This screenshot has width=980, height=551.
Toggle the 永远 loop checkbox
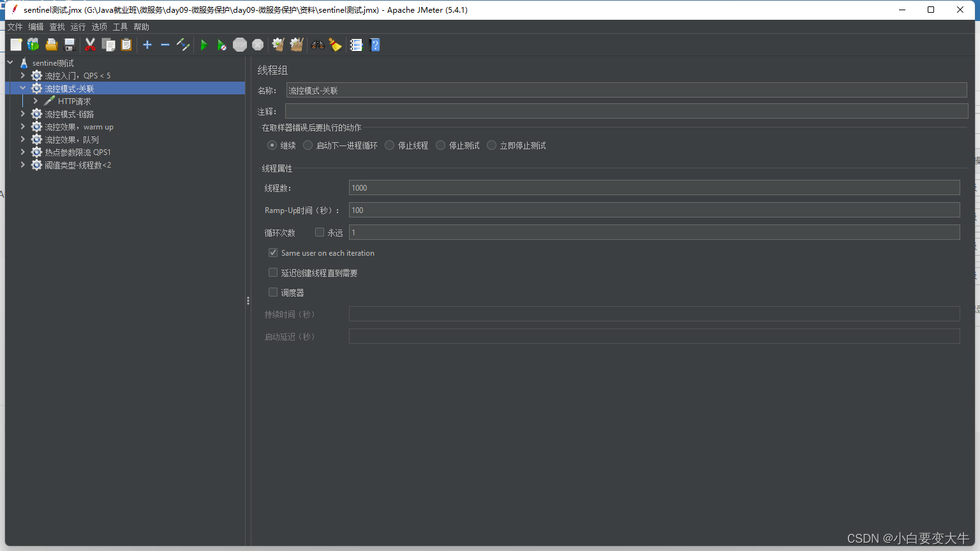320,232
